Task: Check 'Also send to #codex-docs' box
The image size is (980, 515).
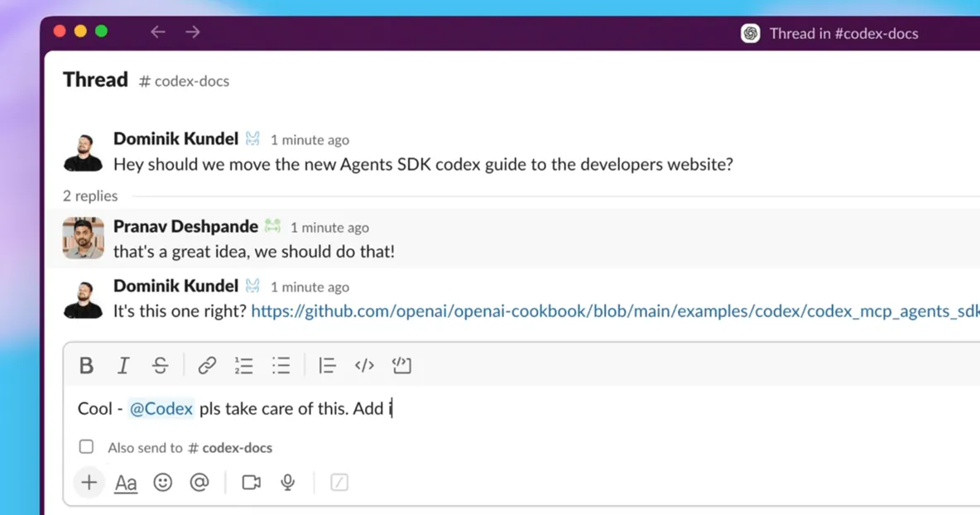Action: (86, 447)
